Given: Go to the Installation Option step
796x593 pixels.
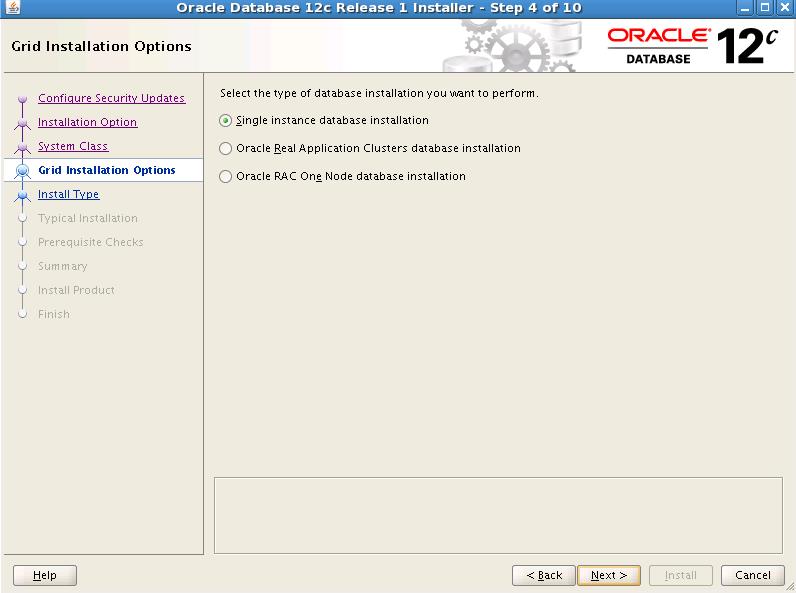Looking at the screenshot, I should coord(87,122).
